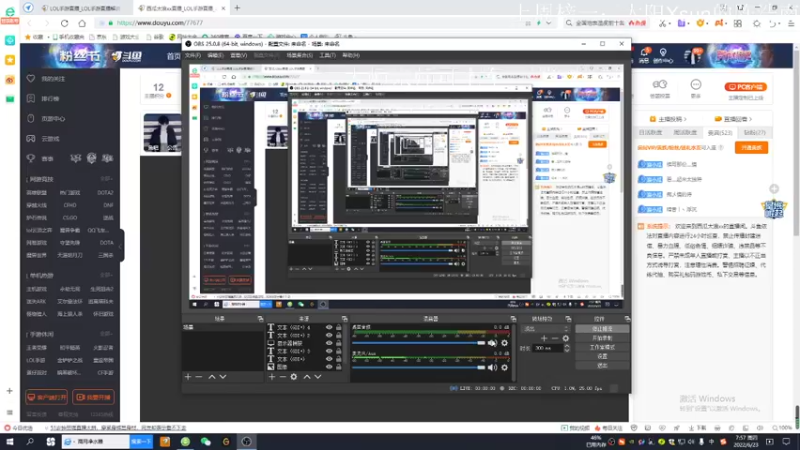Open transition properties gear icon
Image resolution: width=800 pixels, height=450 pixels.
(565, 338)
